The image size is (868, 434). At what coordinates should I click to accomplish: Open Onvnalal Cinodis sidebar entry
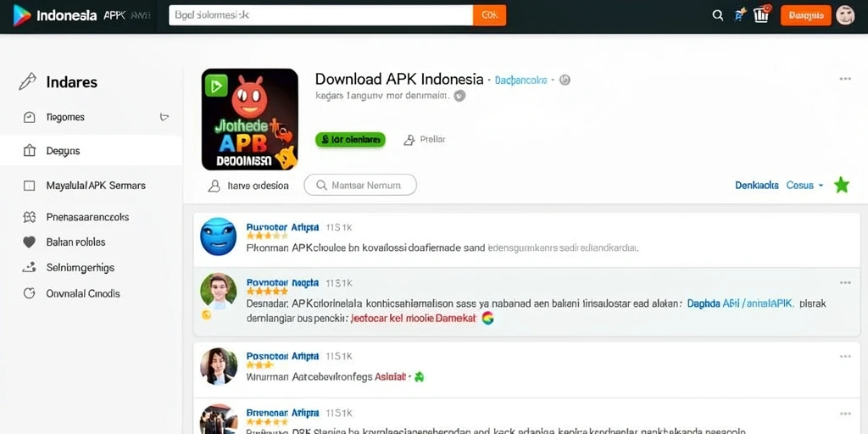(x=83, y=293)
